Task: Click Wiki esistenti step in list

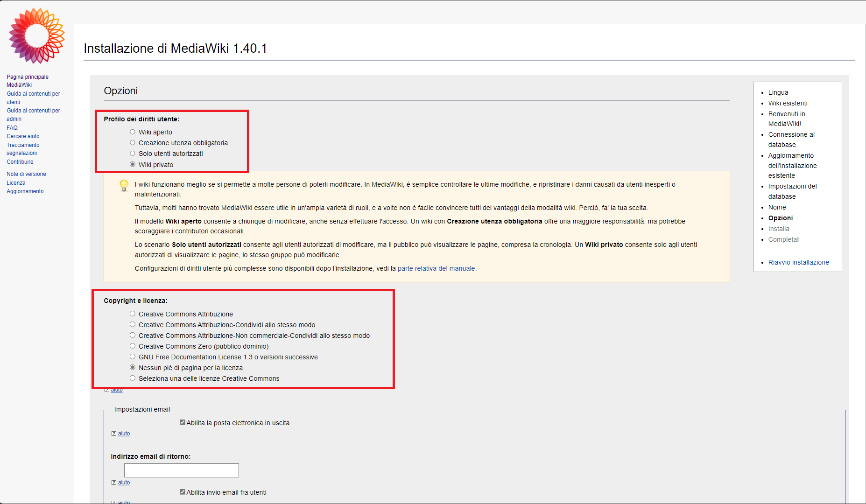Action: (788, 103)
